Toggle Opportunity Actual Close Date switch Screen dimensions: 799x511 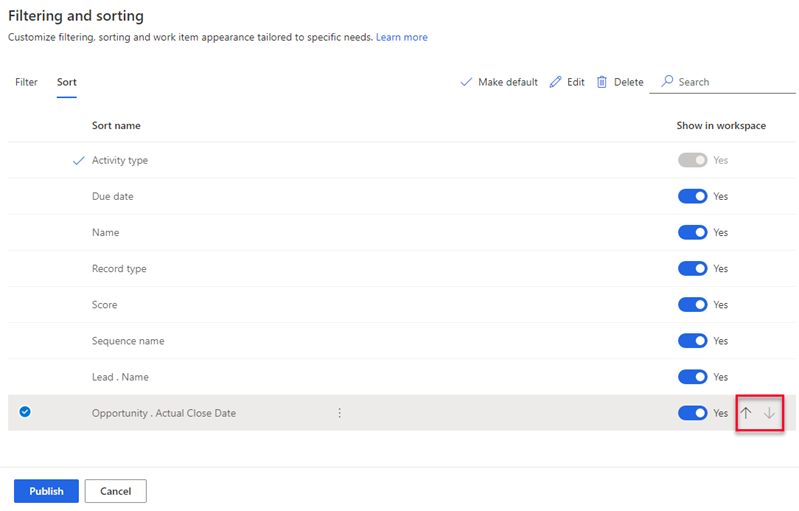tap(693, 413)
